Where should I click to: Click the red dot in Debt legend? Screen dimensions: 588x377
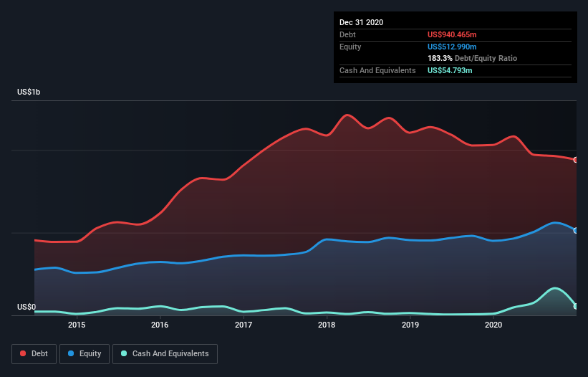[23, 353]
